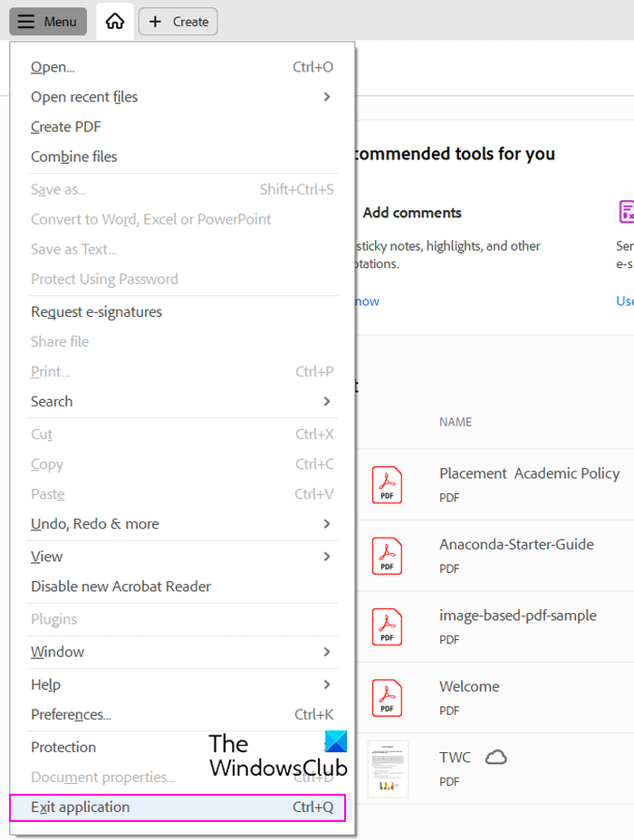Screen dimensions: 634x840
Task: Click the hamburger Menu button
Action: [x=48, y=22]
